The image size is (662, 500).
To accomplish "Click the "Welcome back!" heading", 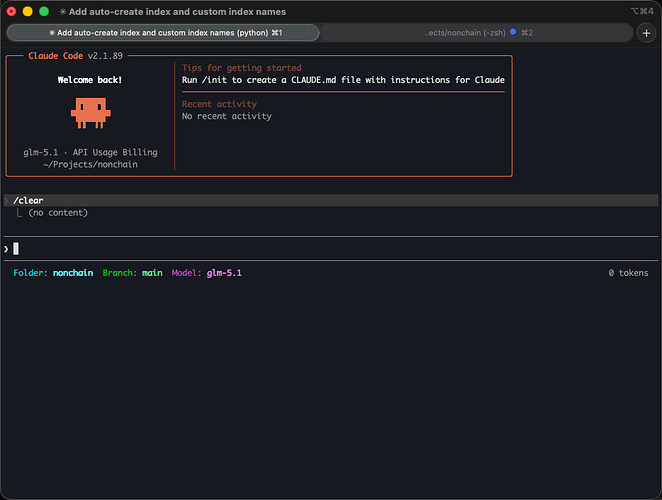I will coord(90,80).
